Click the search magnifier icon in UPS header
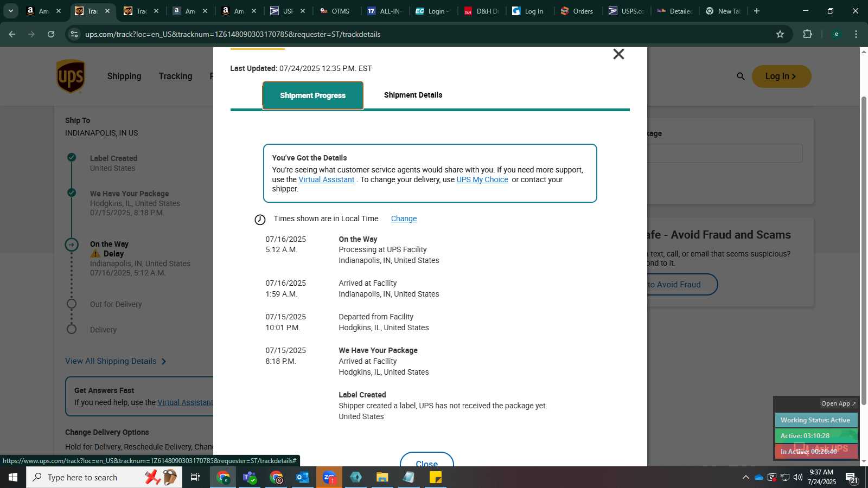868x488 pixels. 741,76
